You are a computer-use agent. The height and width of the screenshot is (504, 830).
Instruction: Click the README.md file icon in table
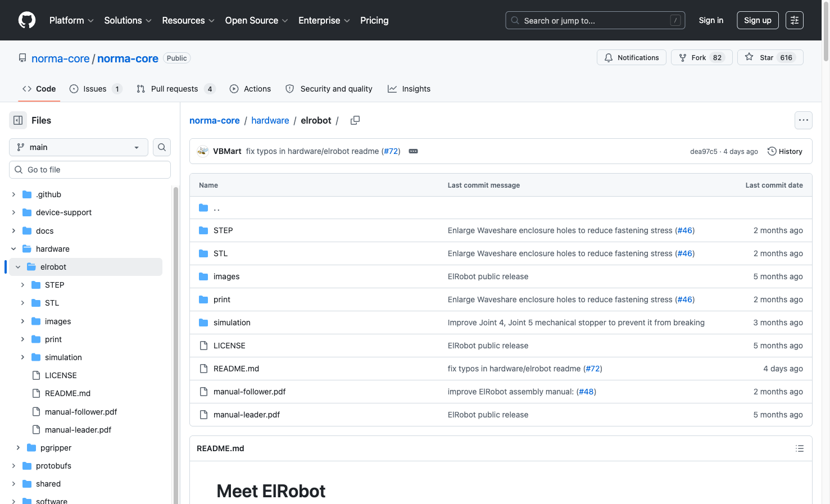(203, 369)
